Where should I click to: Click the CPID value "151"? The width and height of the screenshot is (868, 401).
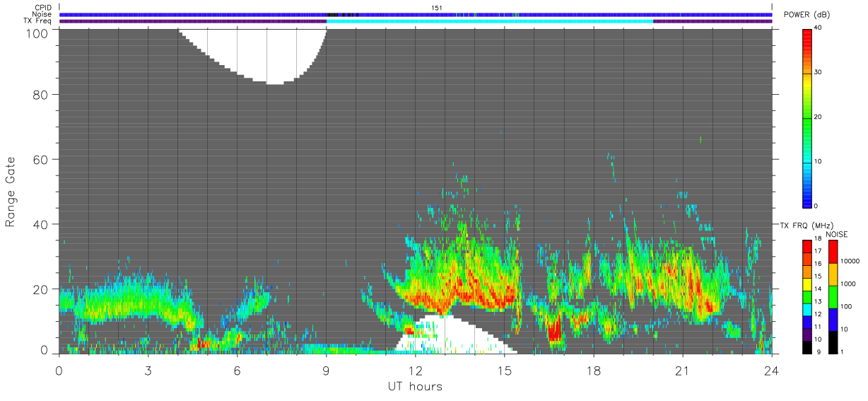437,7
